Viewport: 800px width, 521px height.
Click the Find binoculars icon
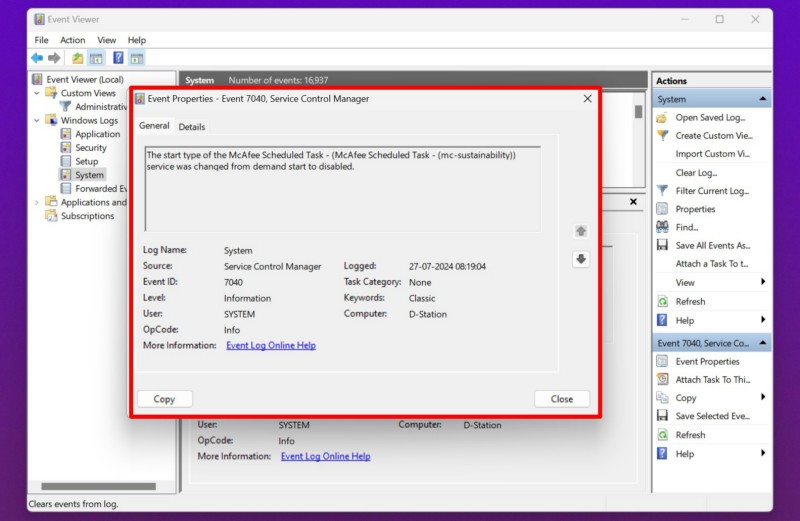662,227
